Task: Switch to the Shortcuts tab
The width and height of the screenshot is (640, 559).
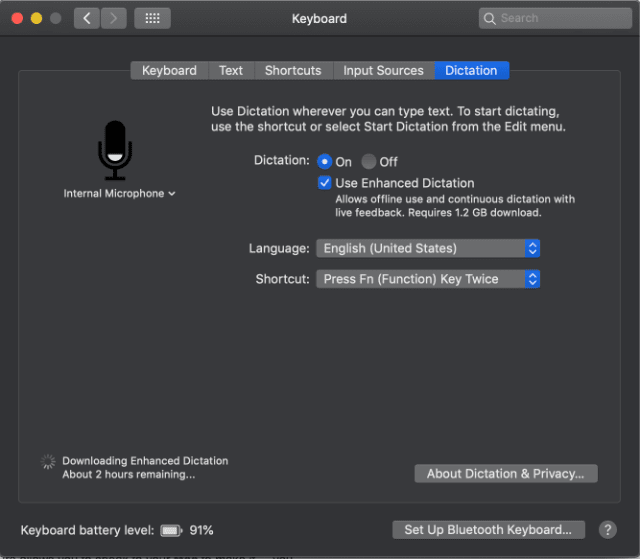Action: (293, 70)
